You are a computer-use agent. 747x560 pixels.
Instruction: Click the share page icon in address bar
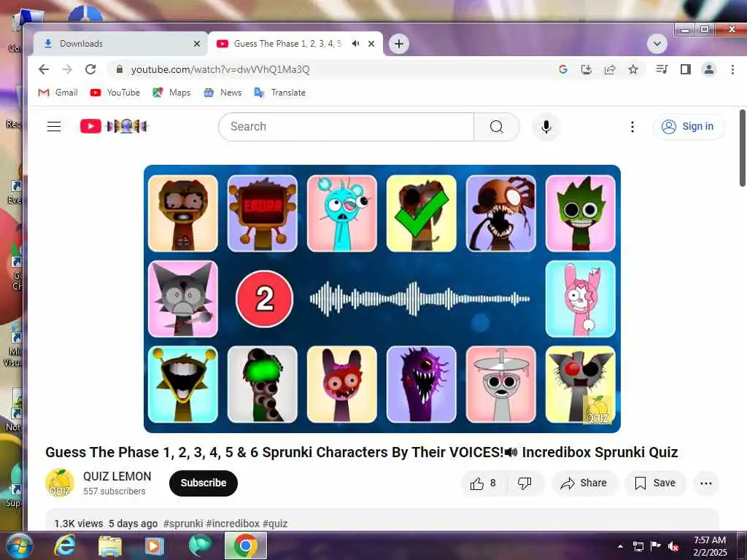(610, 69)
